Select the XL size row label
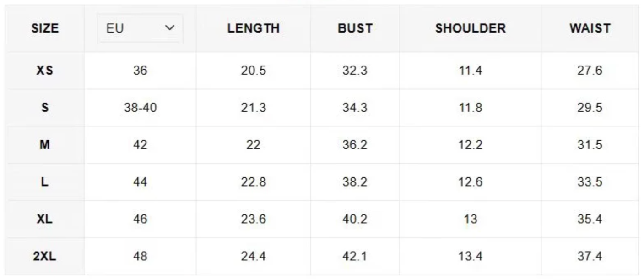Screen dimensions: 644x280 point(45,220)
